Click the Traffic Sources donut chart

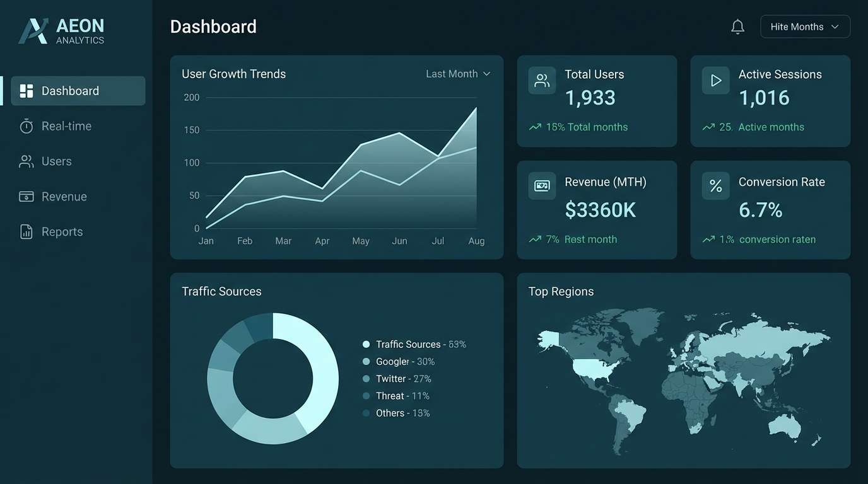coord(273,378)
